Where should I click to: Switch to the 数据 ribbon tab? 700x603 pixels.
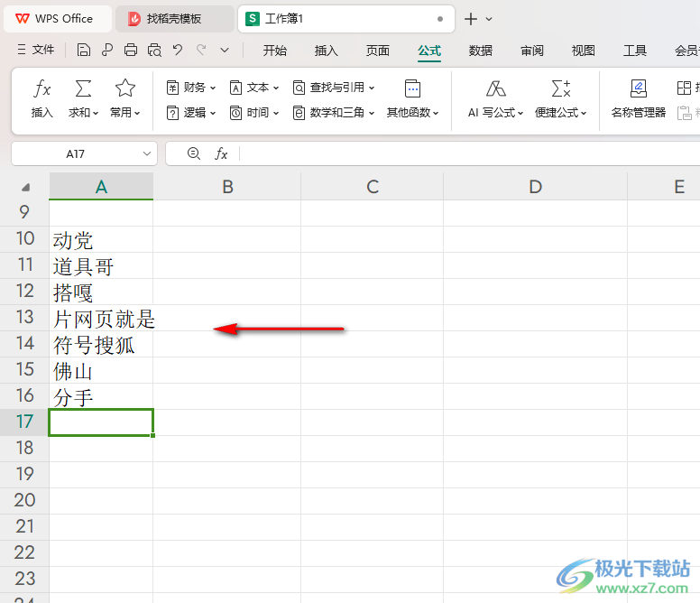[x=481, y=51]
